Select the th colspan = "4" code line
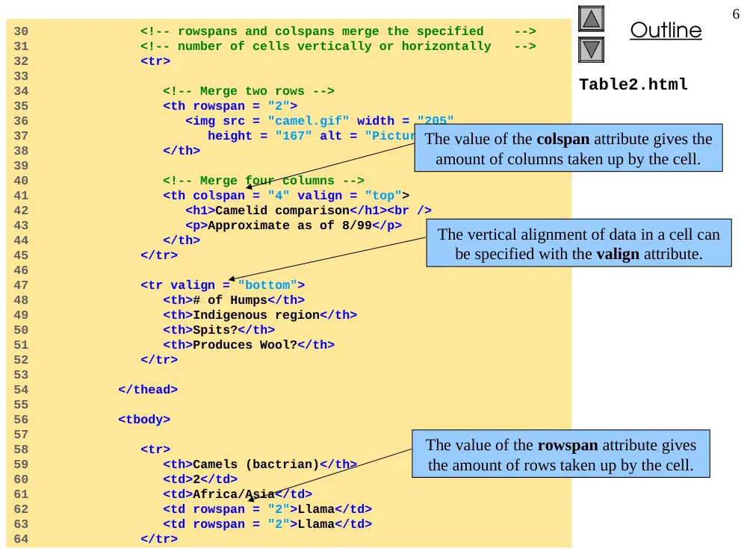This screenshot has width=747, height=560. (286, 196)
